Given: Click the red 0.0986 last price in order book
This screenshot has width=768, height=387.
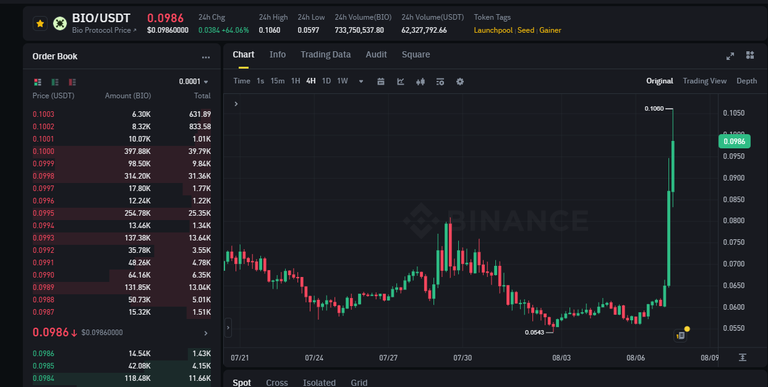Looking at the screenshot, I should click(50, 333).
